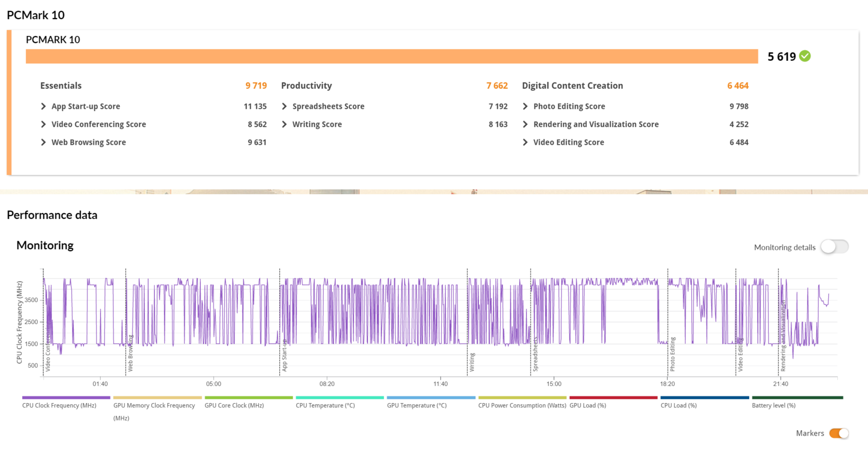The image size is (868, 465).
Task: Toggle CPU Temperature legend series
Action: click(x=340, y=403)
